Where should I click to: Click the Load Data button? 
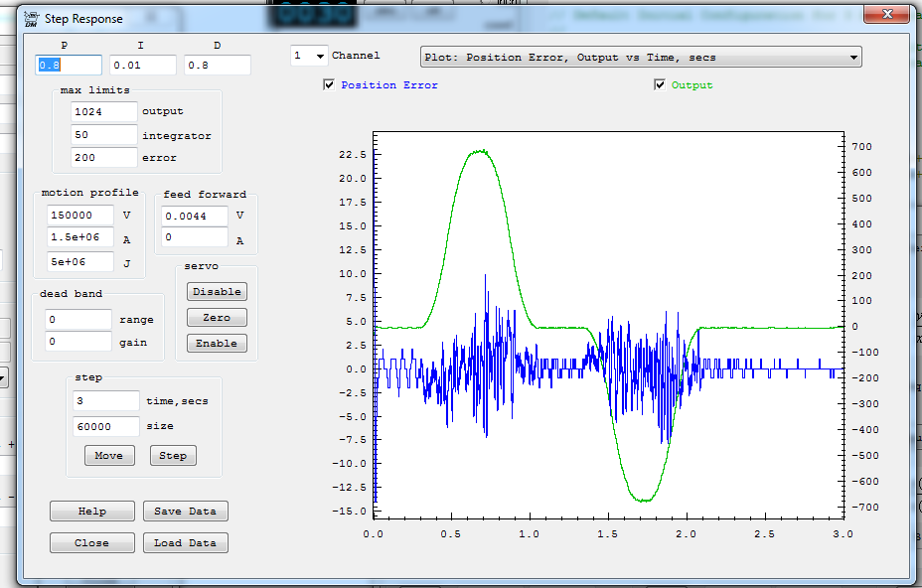(185, 542)
